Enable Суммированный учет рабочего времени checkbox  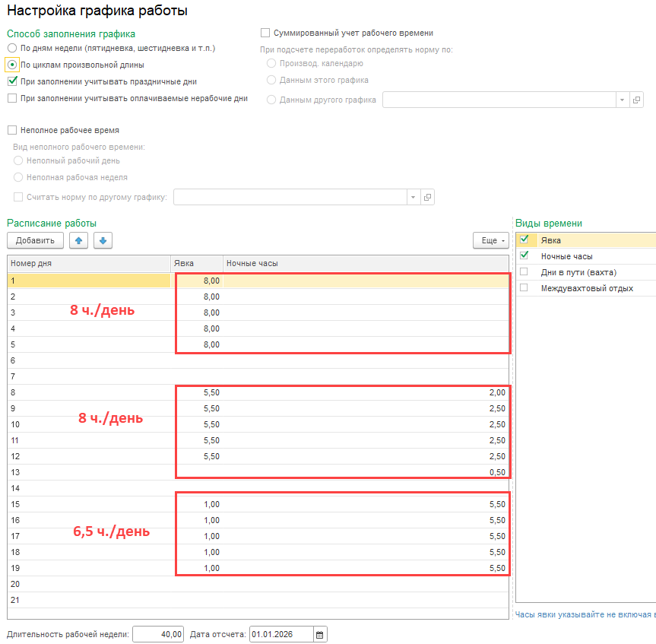pos(265,33)
